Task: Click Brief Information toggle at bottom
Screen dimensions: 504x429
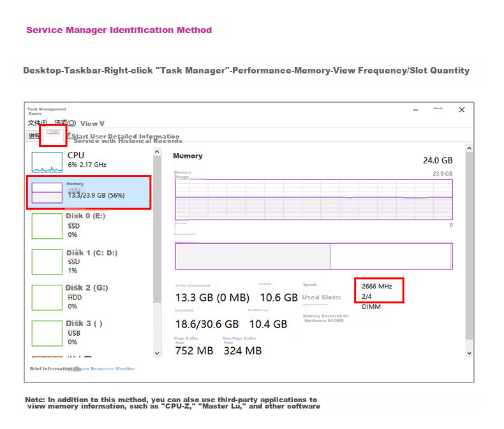Action: 52,368
